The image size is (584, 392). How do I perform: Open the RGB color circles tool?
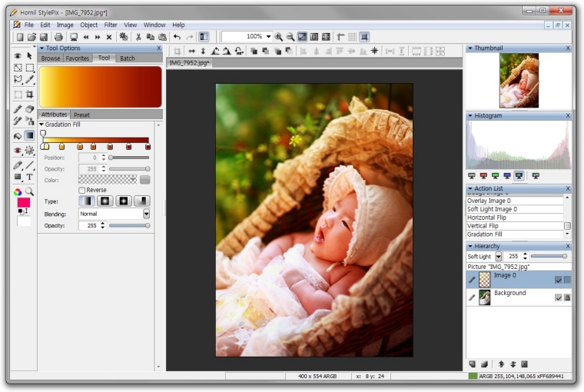click(18, 191)
